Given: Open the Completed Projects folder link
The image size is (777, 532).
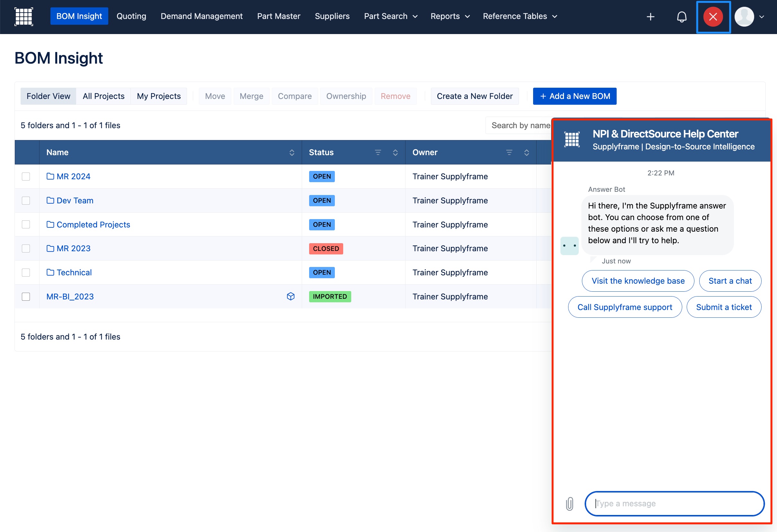Looking at the screenshot, I should 93,225.
